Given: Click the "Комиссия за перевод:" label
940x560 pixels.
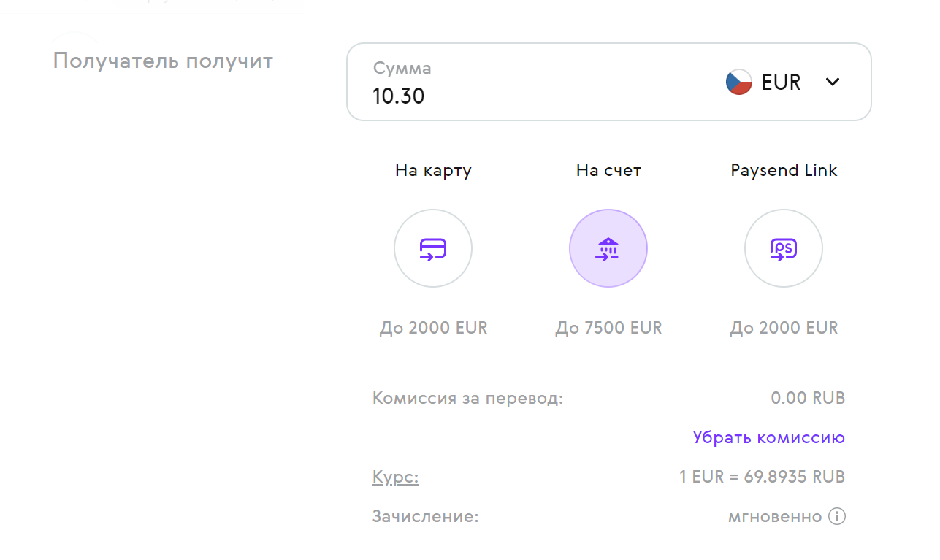Looking at the screenshot, I should pyautogui.click(x=467, y=398).
